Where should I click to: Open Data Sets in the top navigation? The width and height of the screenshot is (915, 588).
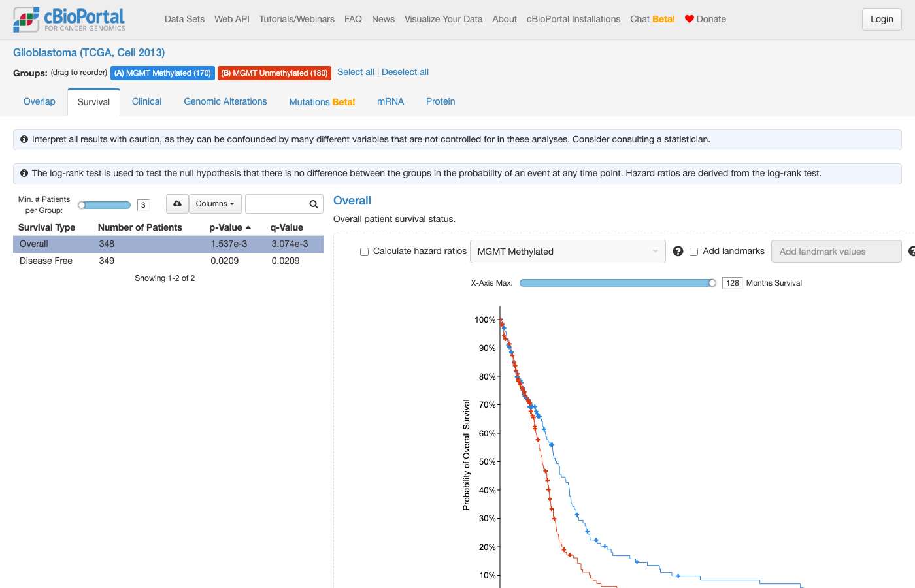coord(185,19)
